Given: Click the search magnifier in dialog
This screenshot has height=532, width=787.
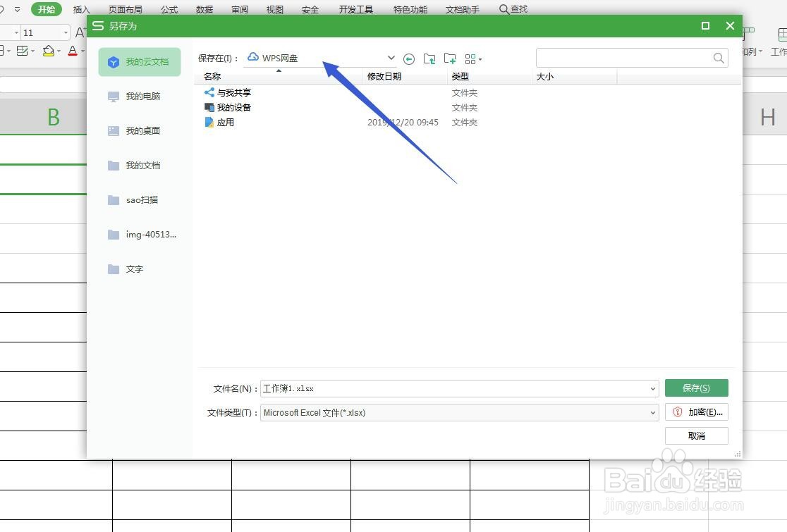Looking at the screenshot, I should pos(719,58).
